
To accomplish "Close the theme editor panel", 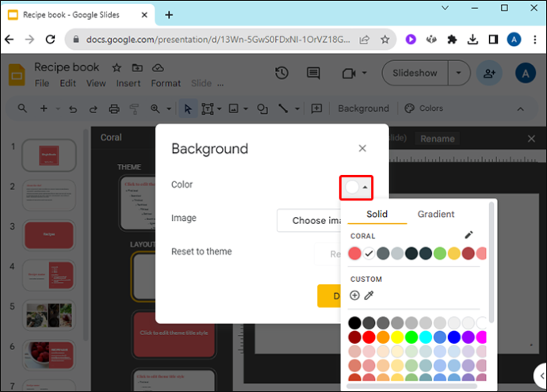I will pos(531,139).
